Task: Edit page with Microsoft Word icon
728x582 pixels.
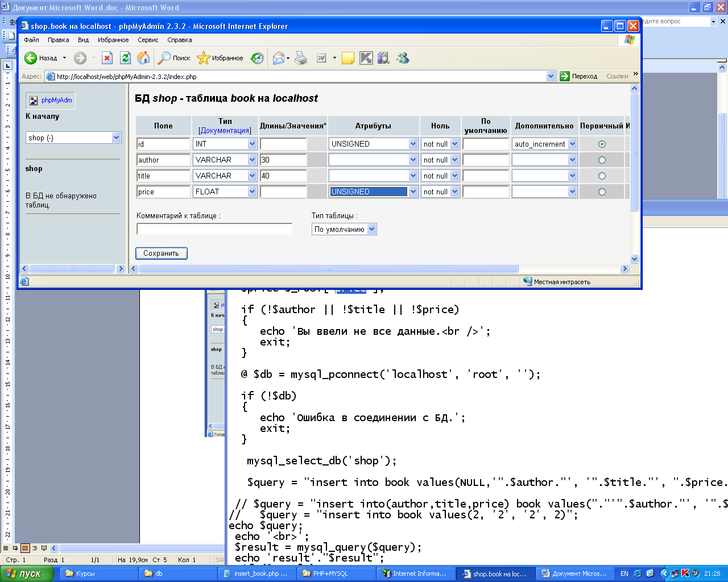Action: coord(321,58)
